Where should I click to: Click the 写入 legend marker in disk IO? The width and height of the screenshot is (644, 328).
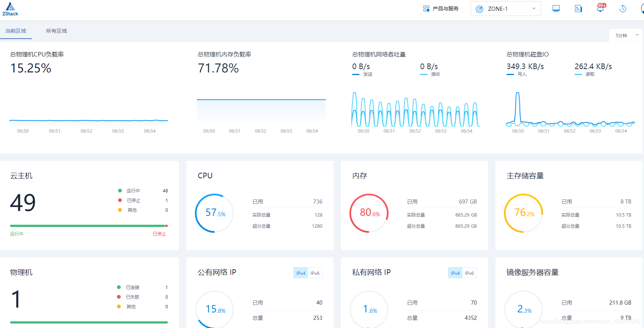[x=510, y=75]
